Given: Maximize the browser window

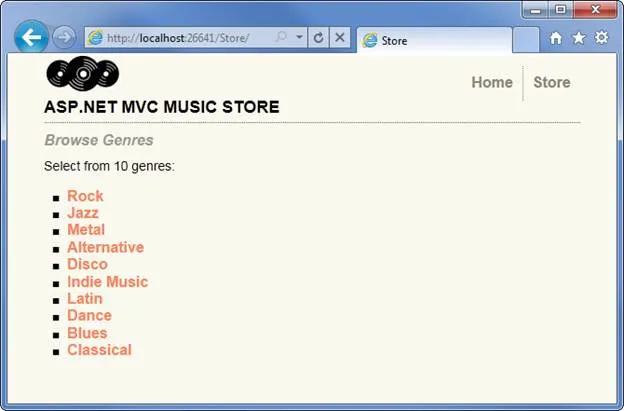Looking at the screenshot, I should [x=561, y=10].
